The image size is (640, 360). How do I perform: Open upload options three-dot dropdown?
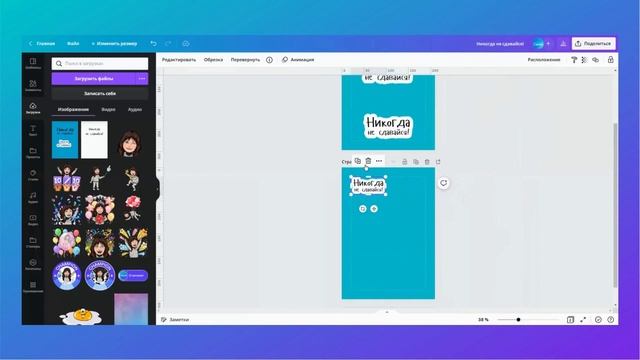point(142,78)
